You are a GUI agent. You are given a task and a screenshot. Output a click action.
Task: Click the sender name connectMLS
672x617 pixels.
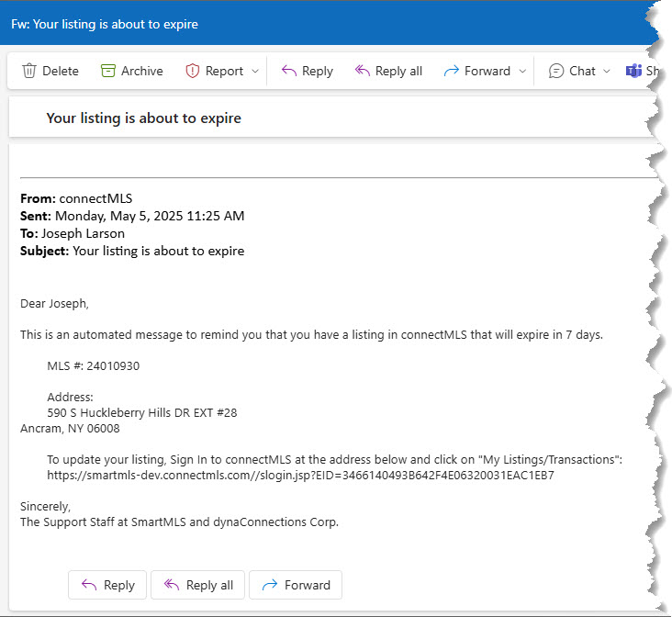click(x=95, y=198)
